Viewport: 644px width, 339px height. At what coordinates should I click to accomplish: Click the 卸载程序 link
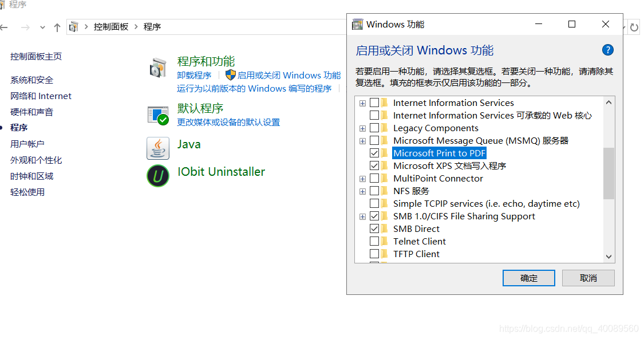point(194,75)
